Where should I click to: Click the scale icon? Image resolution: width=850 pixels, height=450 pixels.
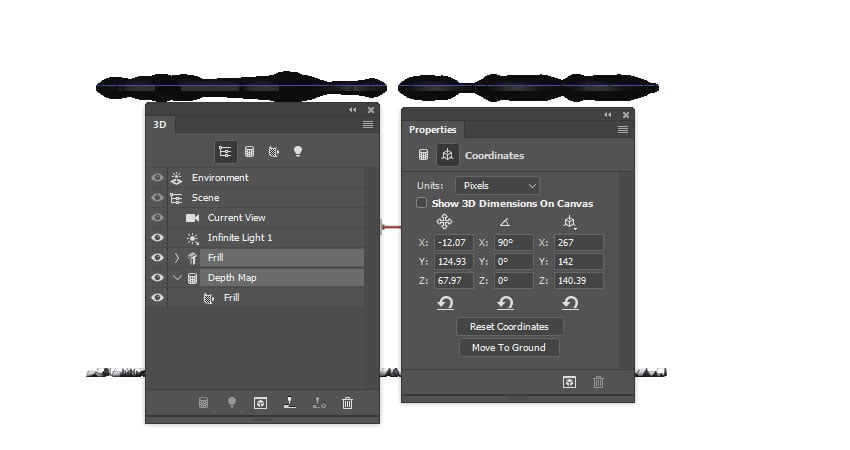click(x=569, y=221)
